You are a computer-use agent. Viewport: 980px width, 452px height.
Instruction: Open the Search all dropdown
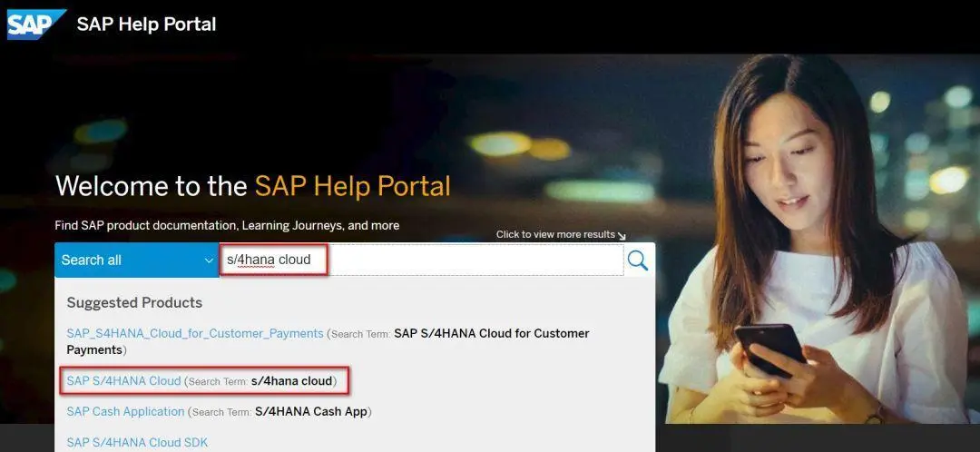(x=137, y=260)
